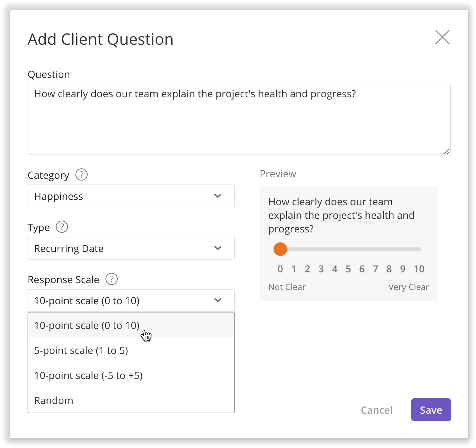
Task: Close the Add Client Question dialog
Action: coord(442,37)
